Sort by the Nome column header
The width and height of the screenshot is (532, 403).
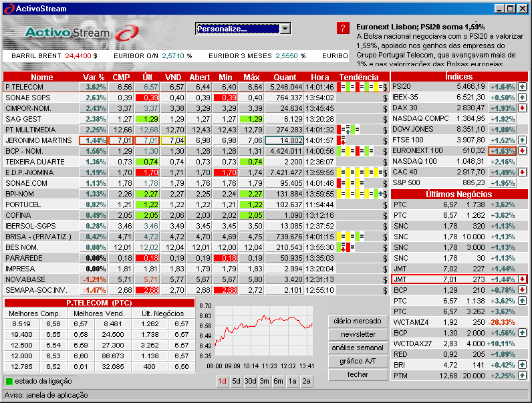point(41,77)
